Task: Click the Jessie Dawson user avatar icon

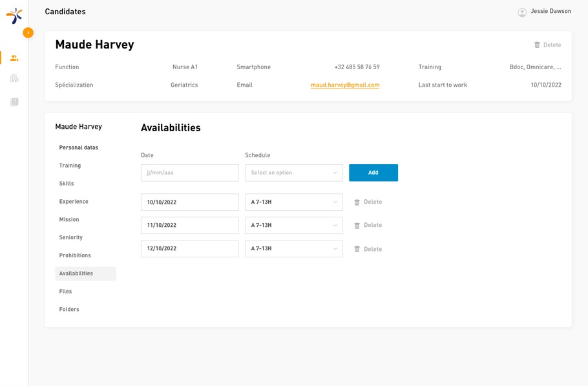Action: click(x=522, y=12)
